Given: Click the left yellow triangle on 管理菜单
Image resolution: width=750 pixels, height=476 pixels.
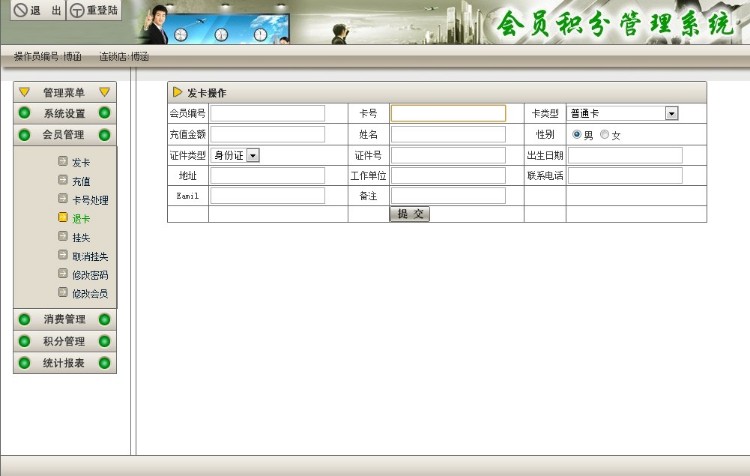Looking at the screenshot, I should (x=24, y=92).
